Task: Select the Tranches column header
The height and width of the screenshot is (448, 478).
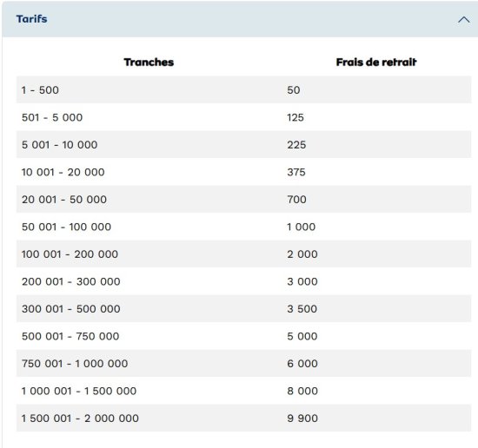Action: [149, 63]
